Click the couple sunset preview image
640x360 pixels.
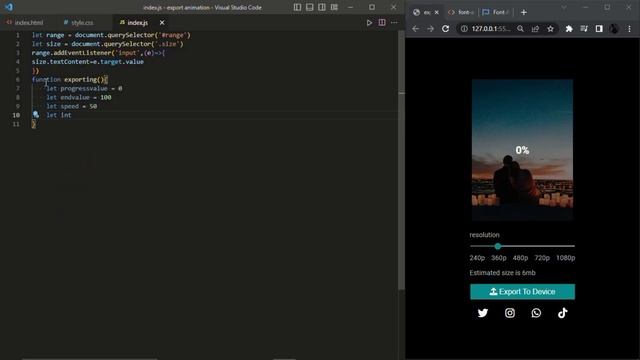(x=522, y=150)
